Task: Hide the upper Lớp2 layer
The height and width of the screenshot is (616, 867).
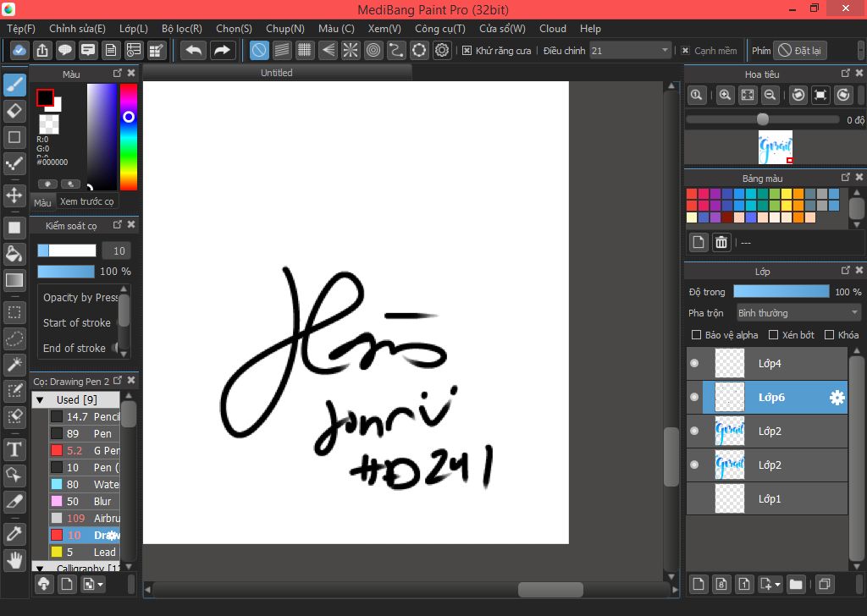Action: [x=694, y=431]
